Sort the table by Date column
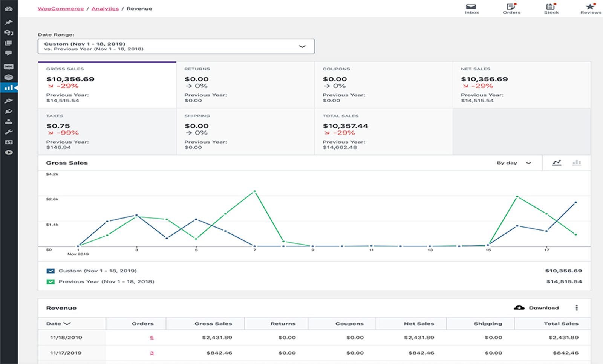This screenshot has width=603, height=364. point(58,324)
